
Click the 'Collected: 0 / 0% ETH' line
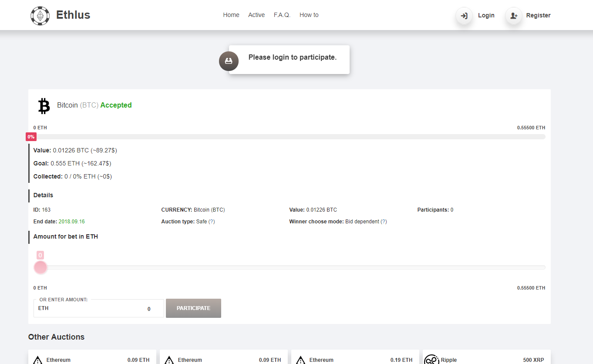click(x=73, y=176)
